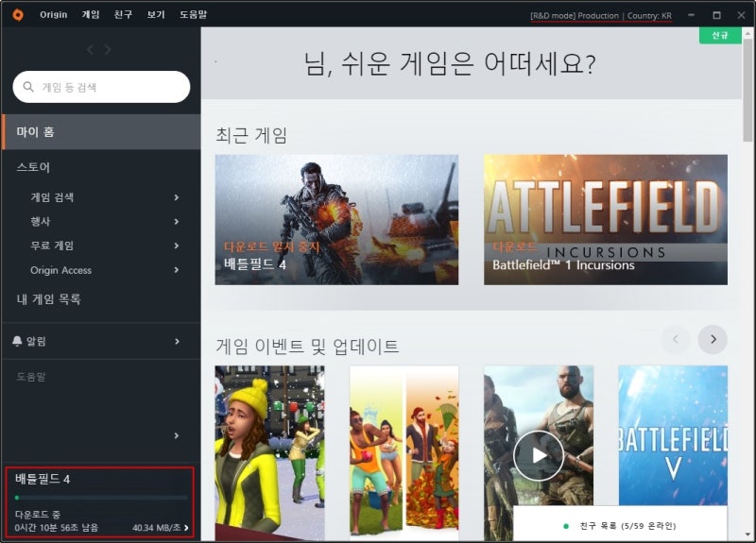Click the vertical scrollbar thumb
756x543 pixels.
tap(747, 90)
